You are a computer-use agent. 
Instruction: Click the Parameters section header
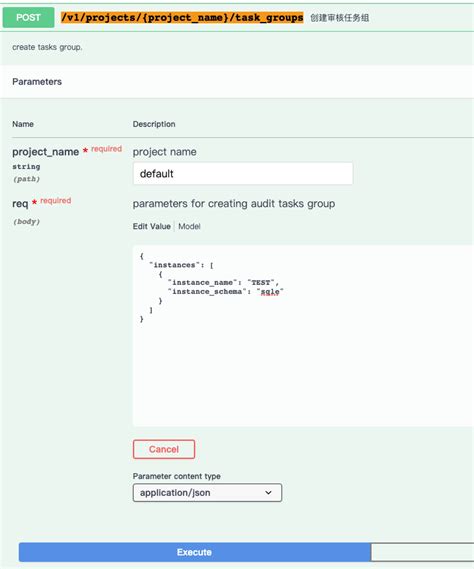(37, 82)
